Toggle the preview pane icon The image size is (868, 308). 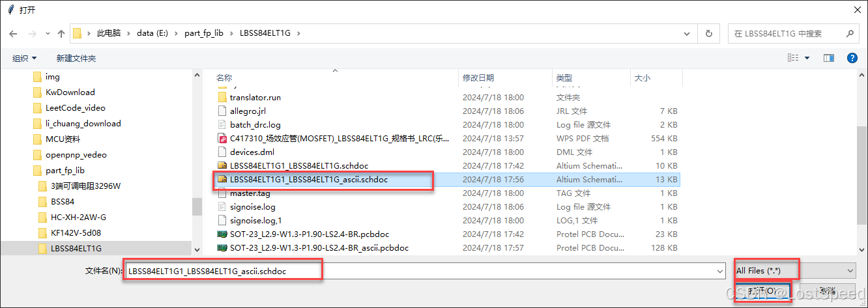(x=829, y=58)
